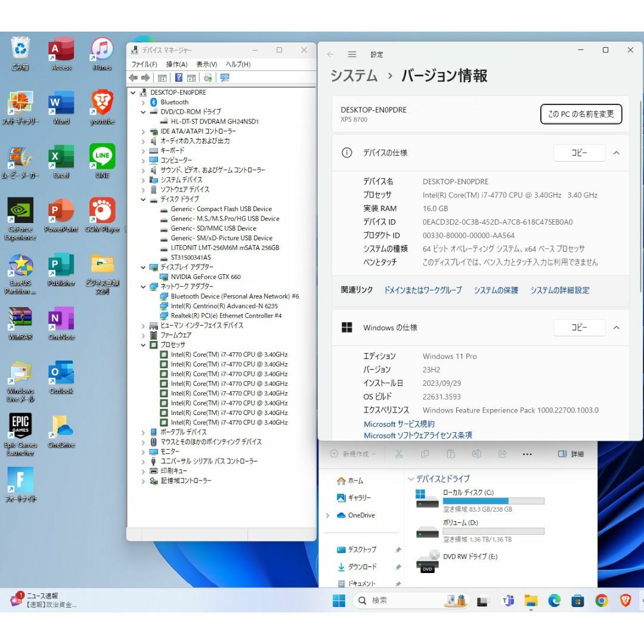Open the 操作(A) menu
The height and width of the screenshot is (644, 644).
coord(177,64)
